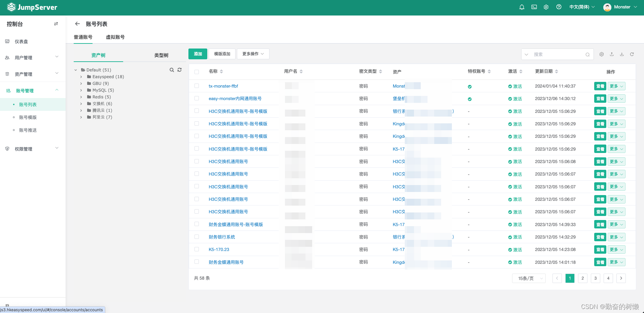The image size is (644, 313).
Task: Click the export upload icon
Action: 612,54
